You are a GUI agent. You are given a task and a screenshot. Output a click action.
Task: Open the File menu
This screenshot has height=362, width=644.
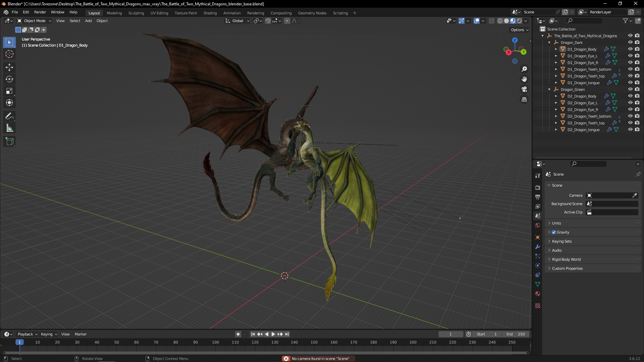(15, 12)
